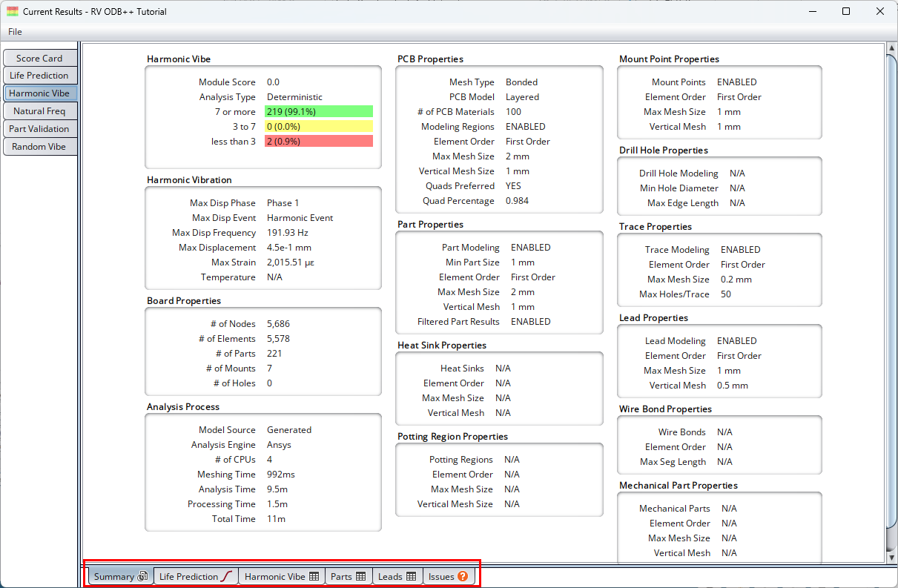Click the orange question mark Issues icon
This screenshot has height=588, width=898.
[463, 576]
